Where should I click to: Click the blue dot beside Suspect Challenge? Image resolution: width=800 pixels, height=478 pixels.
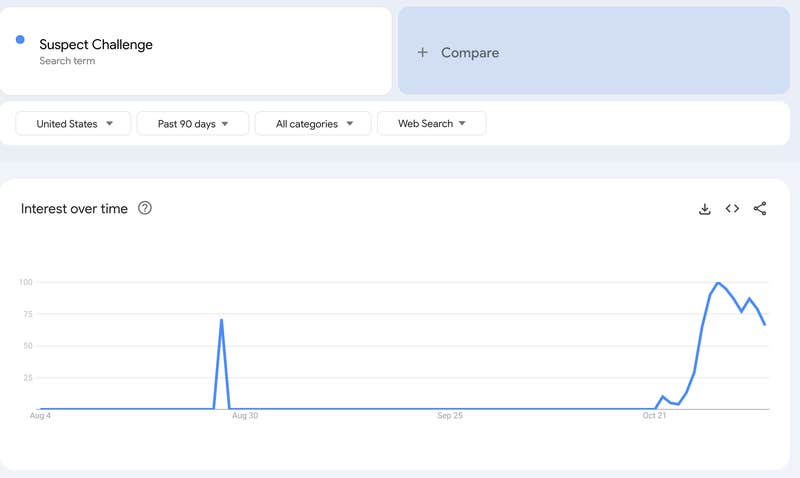[20, 40]
